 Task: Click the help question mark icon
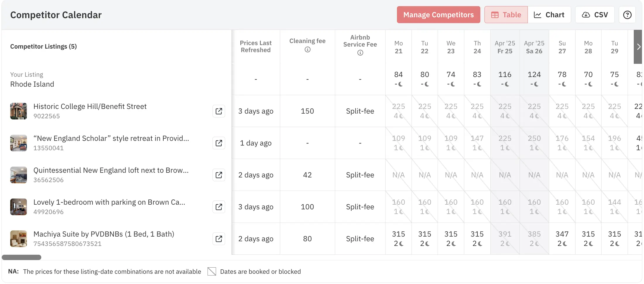(627, 15)
